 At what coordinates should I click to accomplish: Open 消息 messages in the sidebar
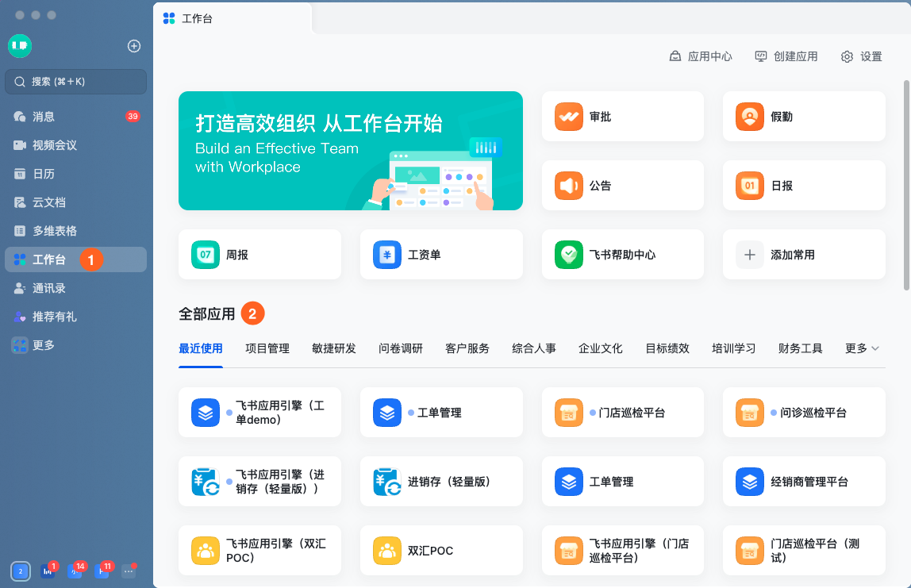coord(75,117)
